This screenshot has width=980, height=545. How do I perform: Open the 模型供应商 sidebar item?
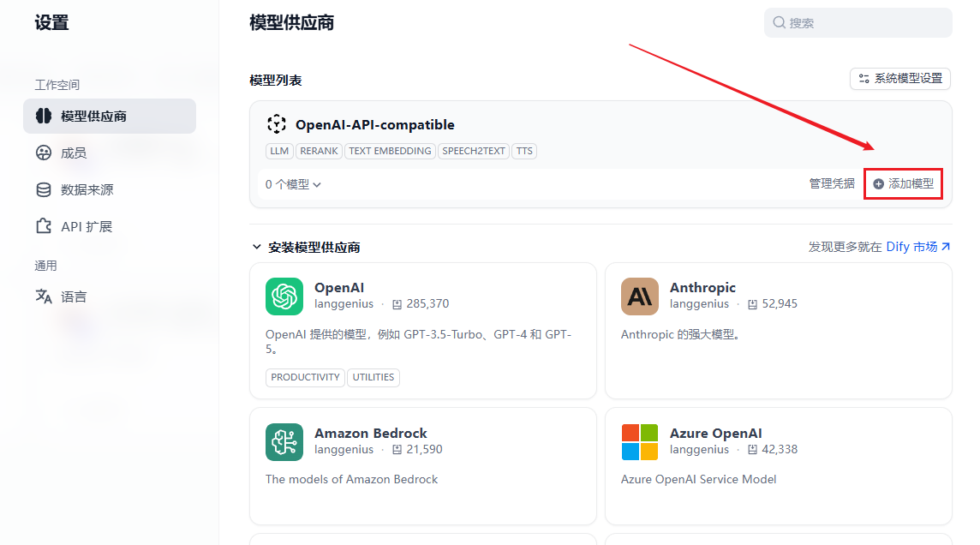tap(110, 117)
